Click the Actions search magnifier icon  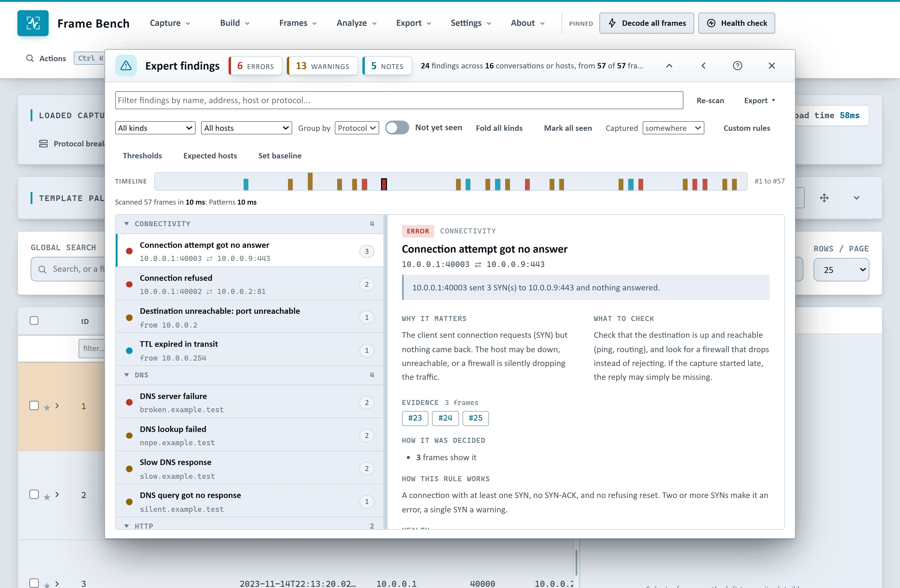coord(30,58)
